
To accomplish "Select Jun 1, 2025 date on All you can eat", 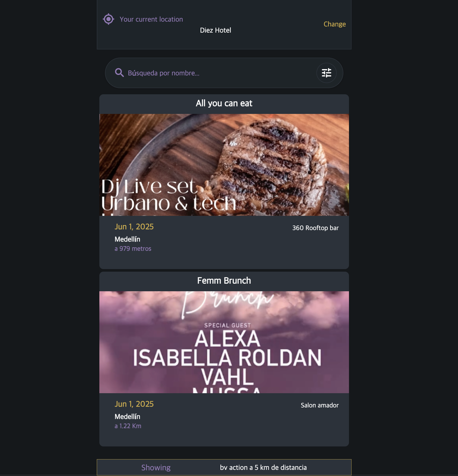I will point(134,227).
